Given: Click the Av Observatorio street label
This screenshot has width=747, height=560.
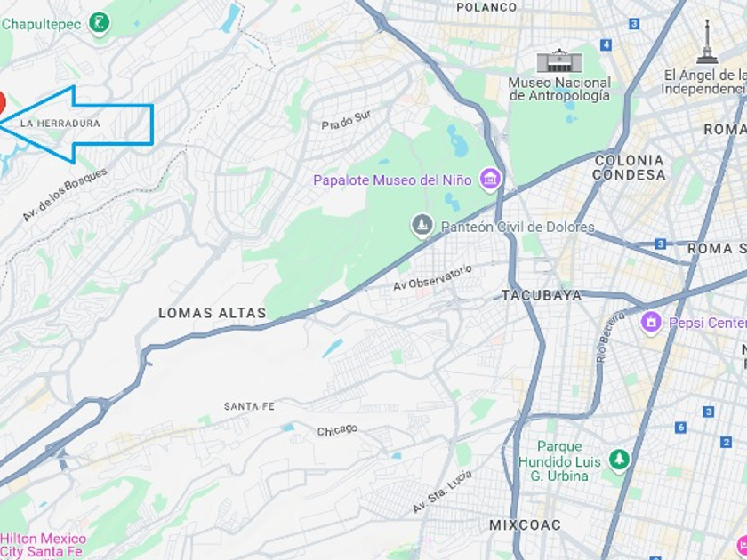Looking at the screenshot, I should point(432,278).
